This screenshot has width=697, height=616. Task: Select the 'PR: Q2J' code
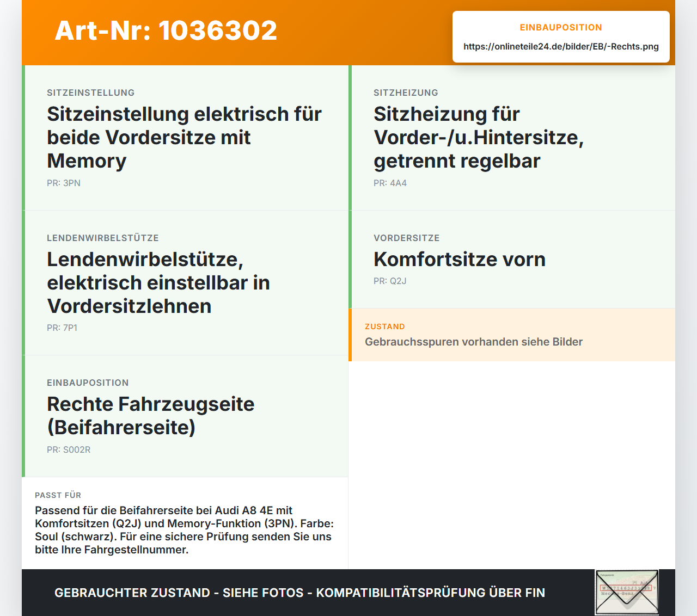click(390, 281)
